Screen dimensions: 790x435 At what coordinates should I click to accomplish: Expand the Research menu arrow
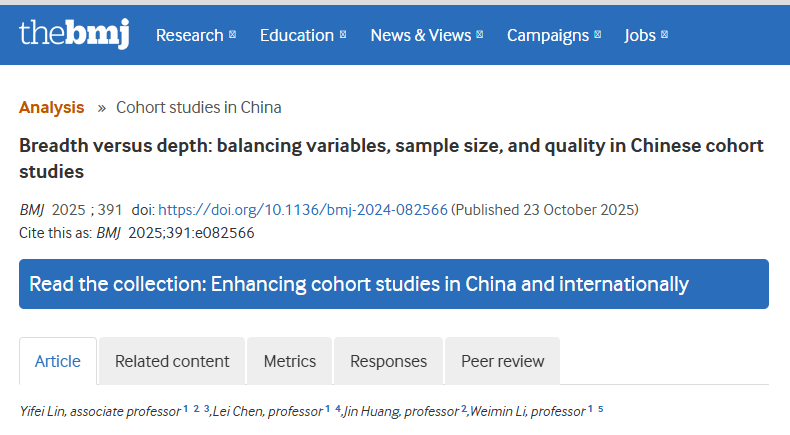(x=233, y=35)
